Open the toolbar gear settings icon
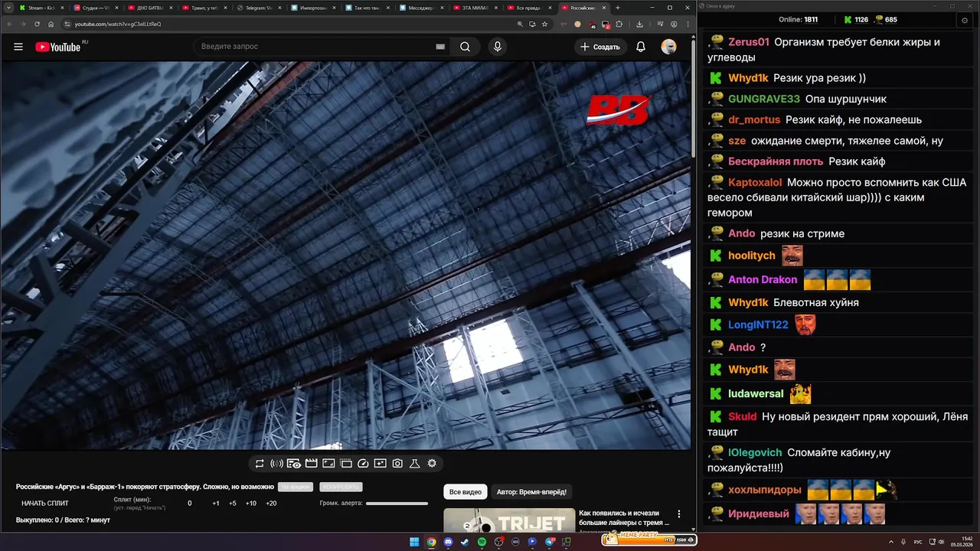Image resolution: width=980 pixels, height=551 pixels. 432,463
